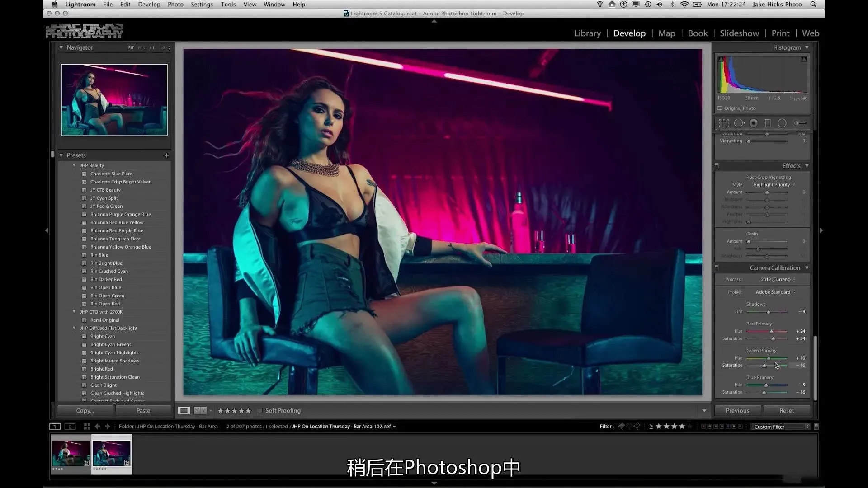This screenshot has height=488, width=868.
Task: Open Grid view from filmstrip bar
Action: click(x=87, y=427)
